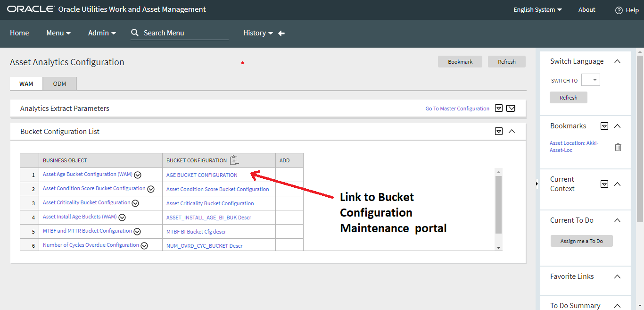644x310 pixels.
Task: Collapse the Current To Do panel
Action: click(618, 220)
